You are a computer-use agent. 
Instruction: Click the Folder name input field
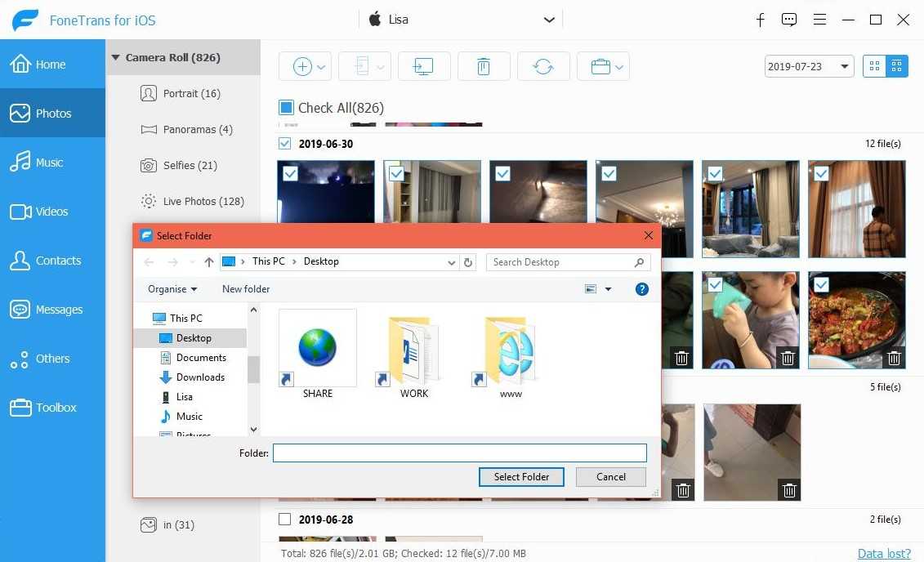click(459, 453)
